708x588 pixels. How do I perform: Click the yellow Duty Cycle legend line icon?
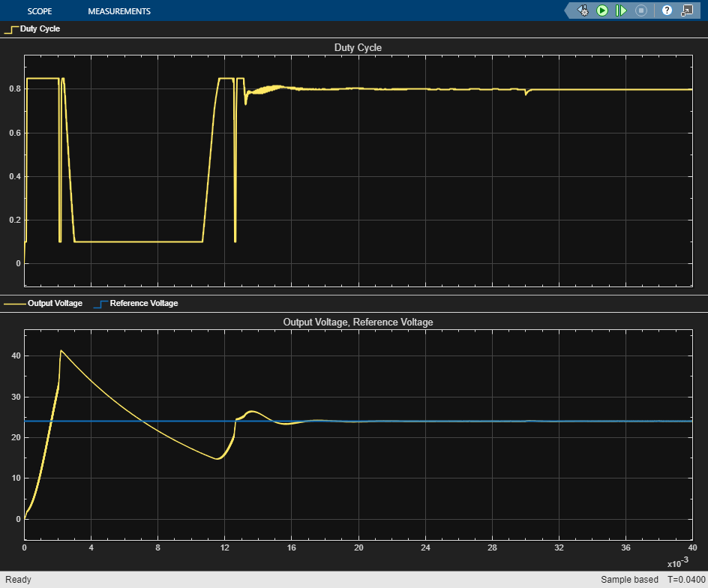[x=11, y=30]
